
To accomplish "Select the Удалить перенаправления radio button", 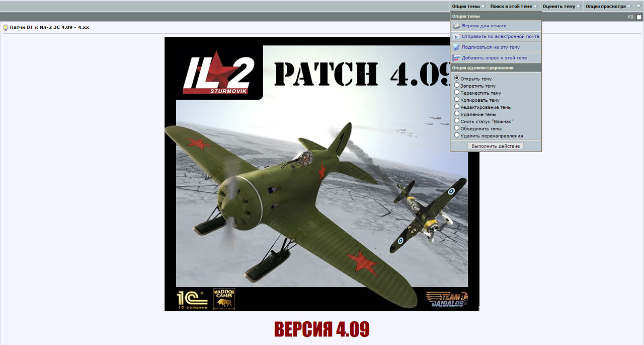I will [457, 135].
